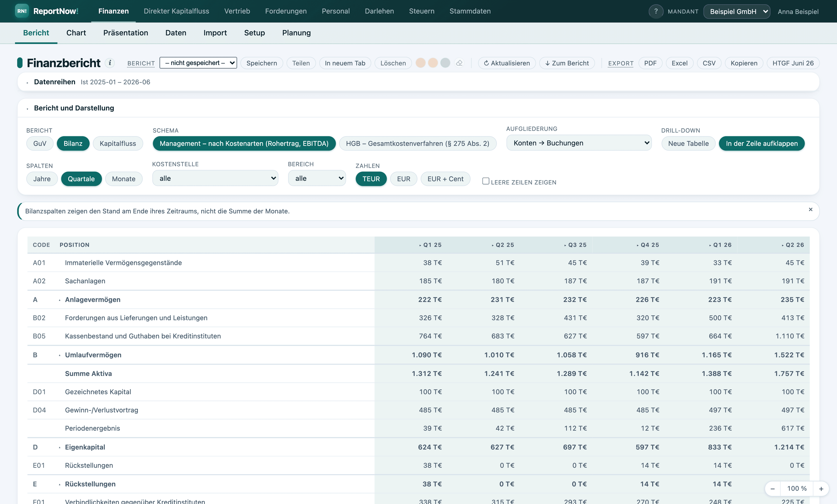837x504 pixels.
Task: Zoom in with the plus icon
Action: pyautogui.click(x=821, y=489)
